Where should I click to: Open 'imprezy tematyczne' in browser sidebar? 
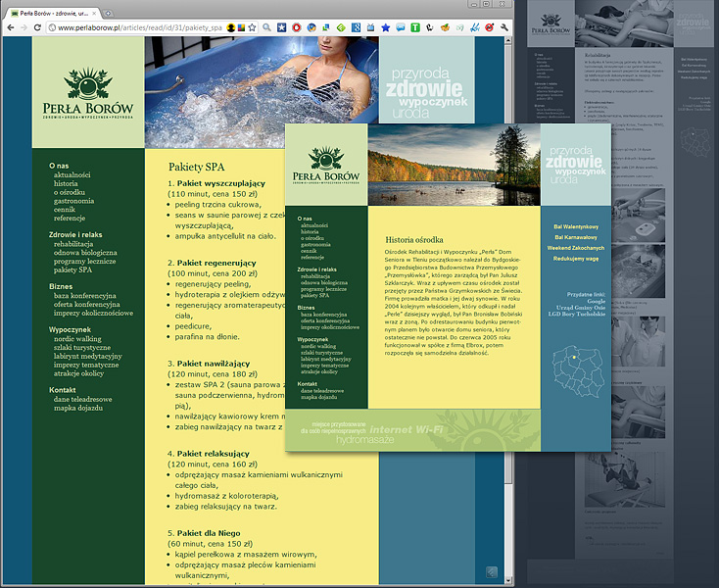point(86,366)
